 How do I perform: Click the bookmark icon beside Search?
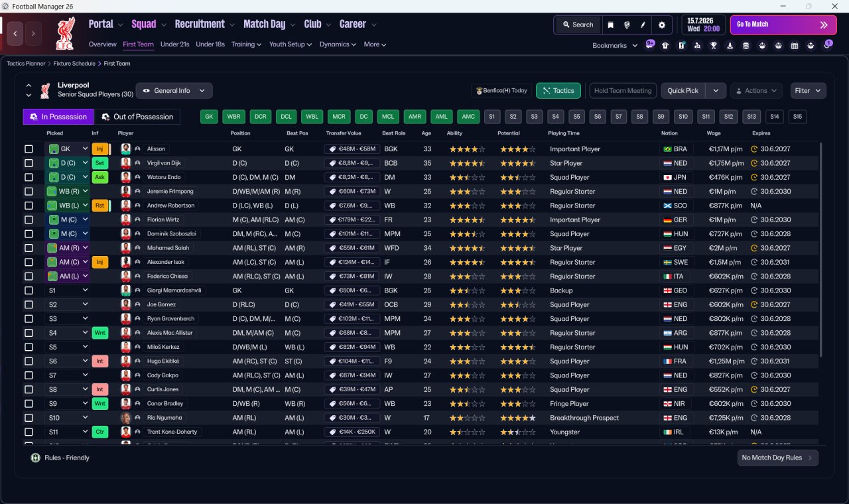click(x=610, y=25)
